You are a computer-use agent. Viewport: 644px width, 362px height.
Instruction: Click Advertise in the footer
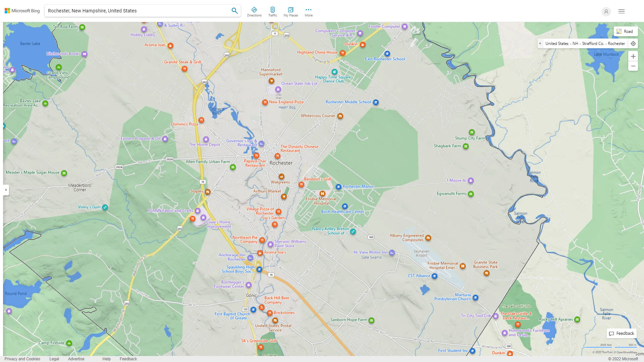(76, 359)
